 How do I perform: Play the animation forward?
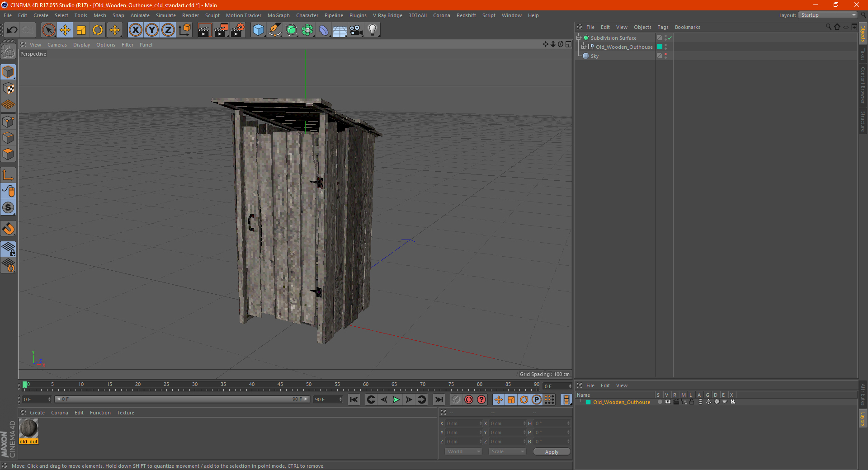396,399
